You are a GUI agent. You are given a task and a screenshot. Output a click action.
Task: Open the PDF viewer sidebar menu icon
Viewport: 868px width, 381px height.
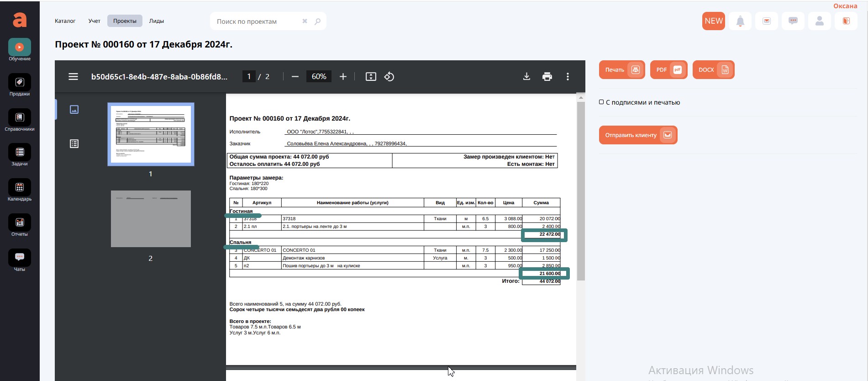click(73, 77)
